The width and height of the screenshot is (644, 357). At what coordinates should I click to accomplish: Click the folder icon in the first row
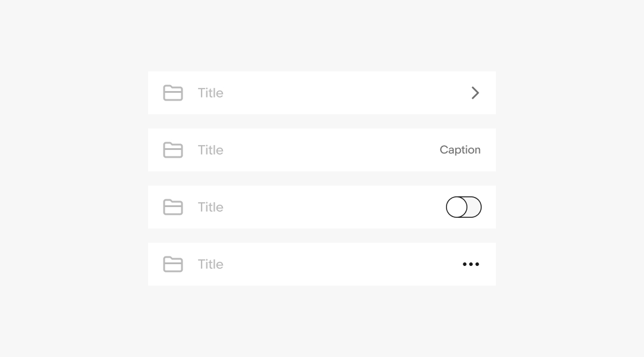(172, 93)
